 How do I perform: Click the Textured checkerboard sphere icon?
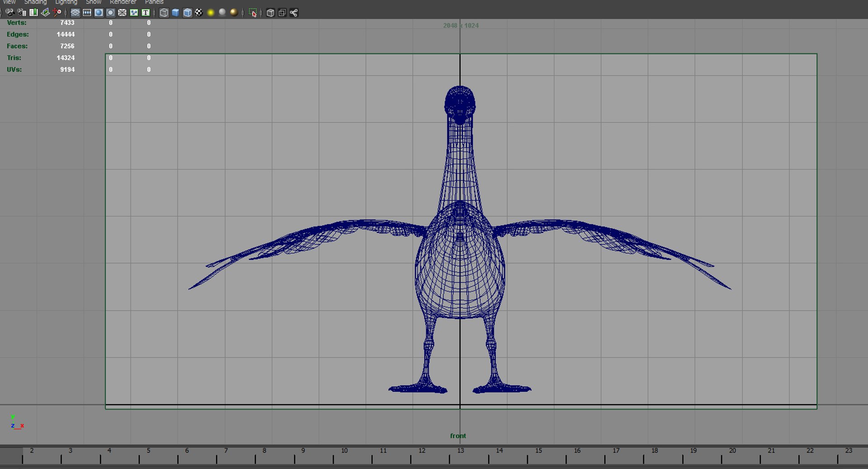pos(199,13)
